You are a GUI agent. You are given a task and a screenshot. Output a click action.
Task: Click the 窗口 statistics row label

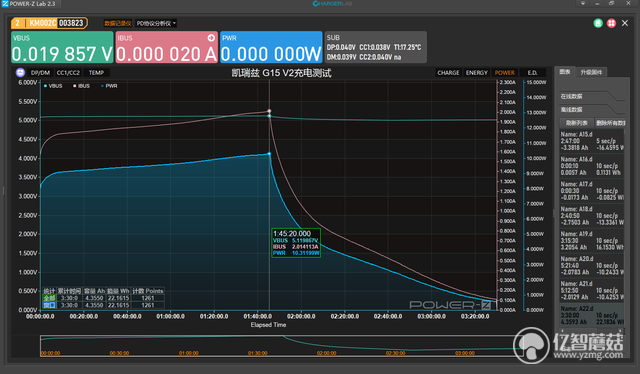[49, 305]
